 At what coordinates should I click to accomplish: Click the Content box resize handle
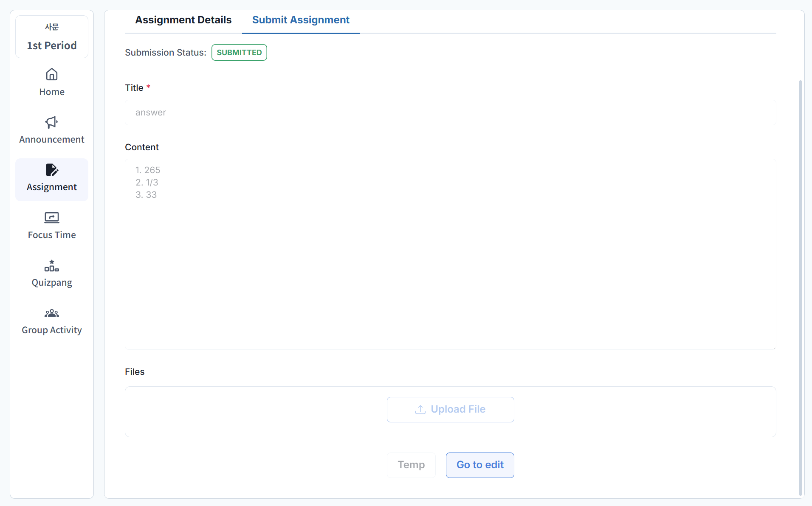774,348
